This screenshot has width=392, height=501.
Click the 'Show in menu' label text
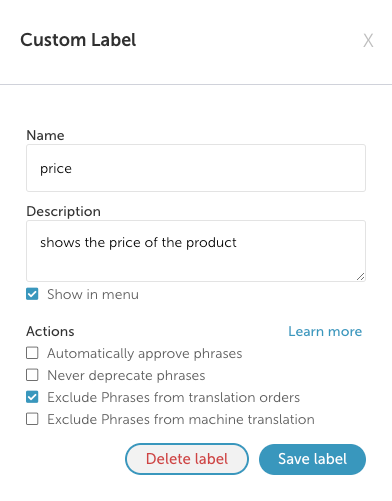(x=93, y=295)
